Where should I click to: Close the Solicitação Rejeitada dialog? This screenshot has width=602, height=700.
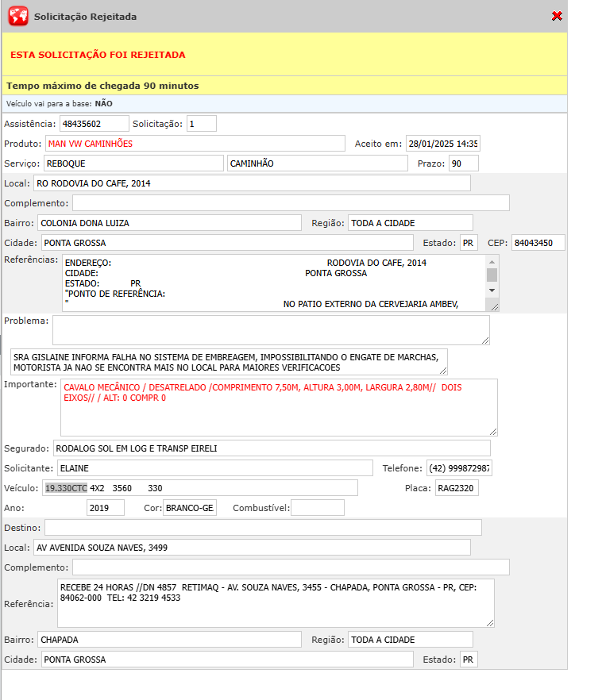pos(557,16)
